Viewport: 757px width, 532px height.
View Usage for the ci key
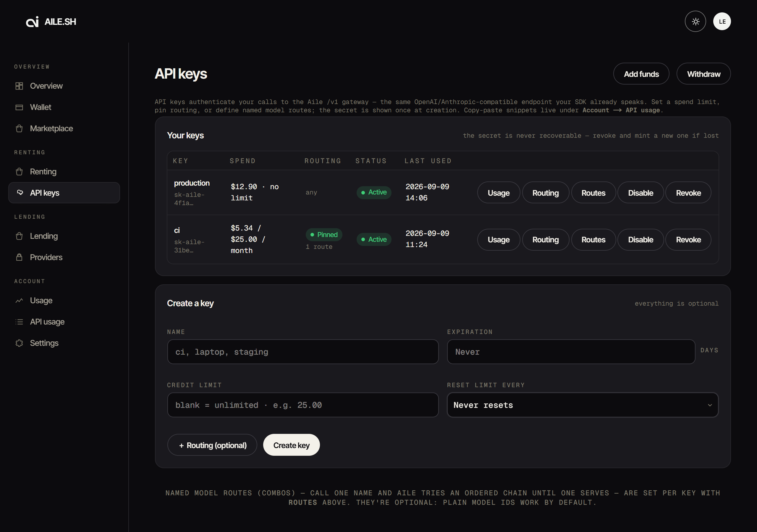[499, 240]
